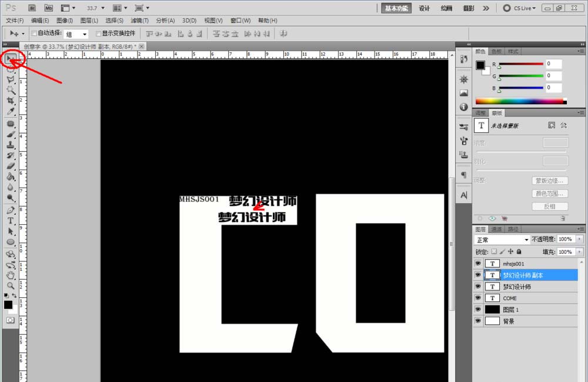Select the Move tool
This screenshot has width=588, height=382.
11,58
